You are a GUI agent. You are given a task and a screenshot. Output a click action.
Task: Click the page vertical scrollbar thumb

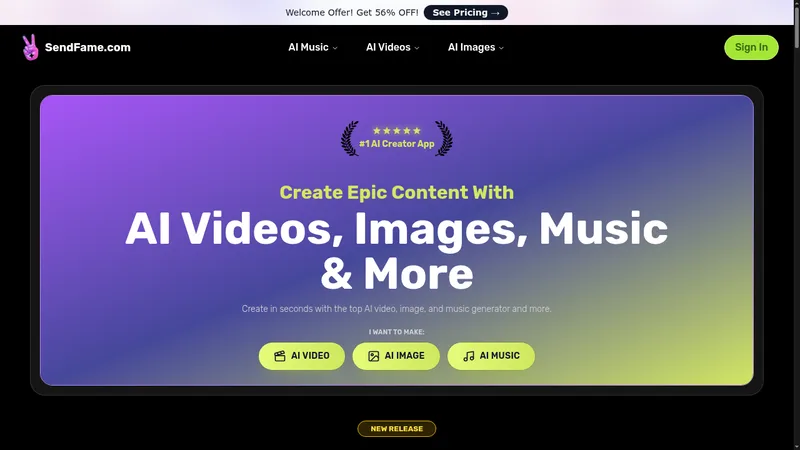click(x=797, y=26)
